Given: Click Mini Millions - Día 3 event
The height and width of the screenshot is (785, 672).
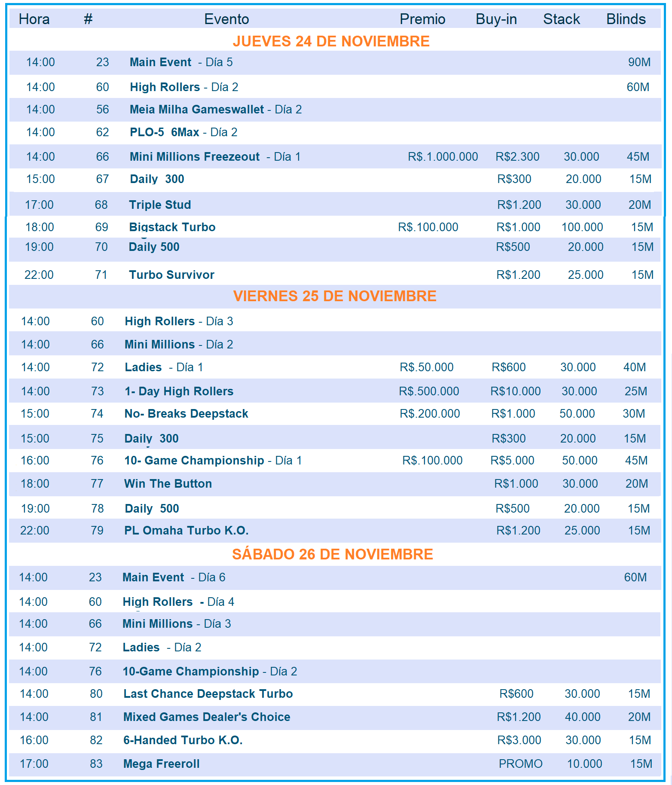Looking at the screenshot, I should click(x=177, y=624).
